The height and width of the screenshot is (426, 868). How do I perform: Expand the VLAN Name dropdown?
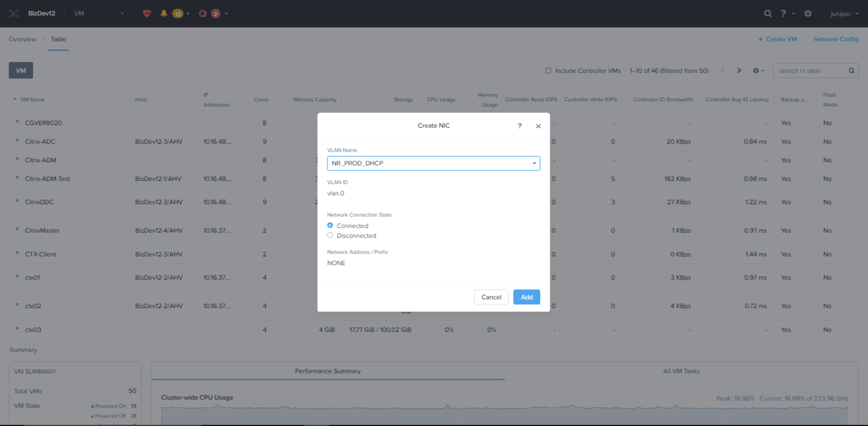click(433, 163)
